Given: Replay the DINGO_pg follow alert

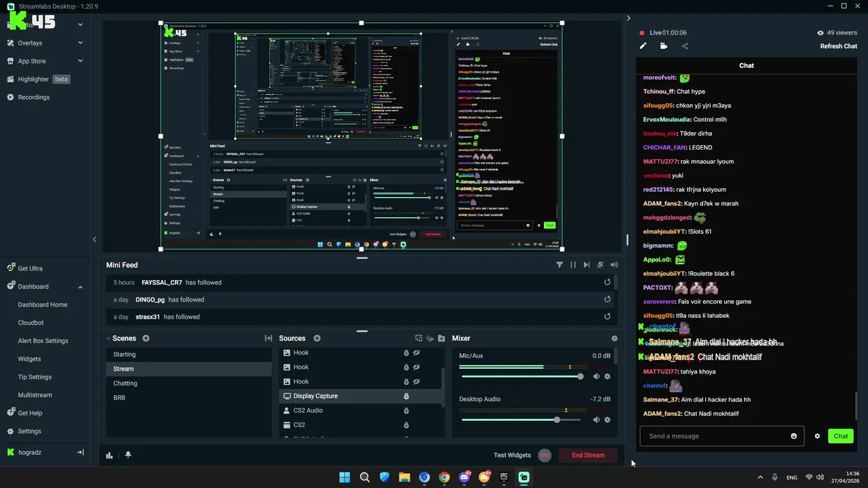Looking at the screenshot, I should (607, 299).
